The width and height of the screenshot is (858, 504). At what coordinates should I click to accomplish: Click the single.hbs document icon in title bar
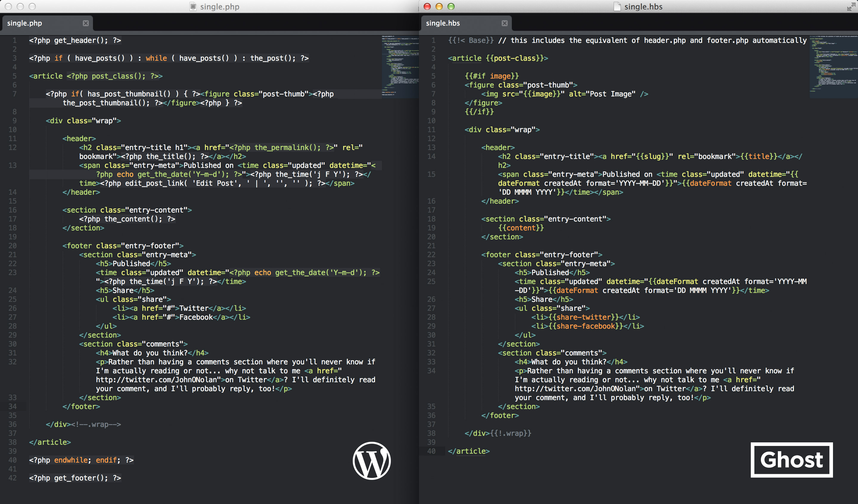coord(617,7)
